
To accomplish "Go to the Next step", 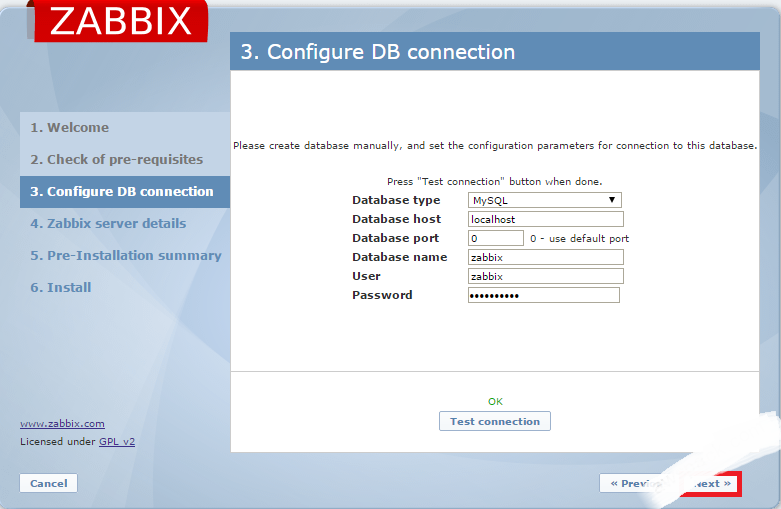I will point(712,484).
